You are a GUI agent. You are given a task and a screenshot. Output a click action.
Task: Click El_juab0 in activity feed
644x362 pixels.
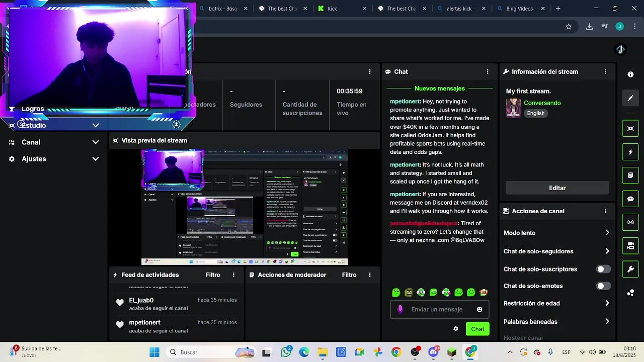(x=141, y=300)
